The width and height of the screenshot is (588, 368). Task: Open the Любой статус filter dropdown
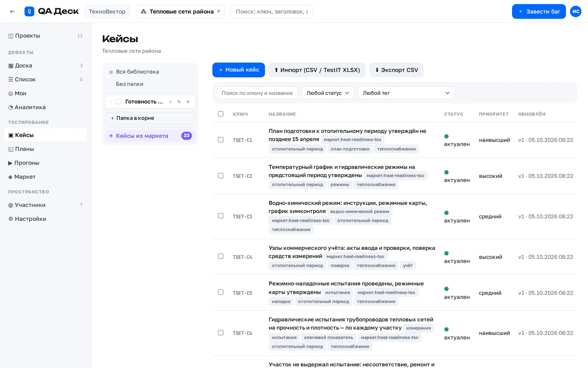pos(327,93)
